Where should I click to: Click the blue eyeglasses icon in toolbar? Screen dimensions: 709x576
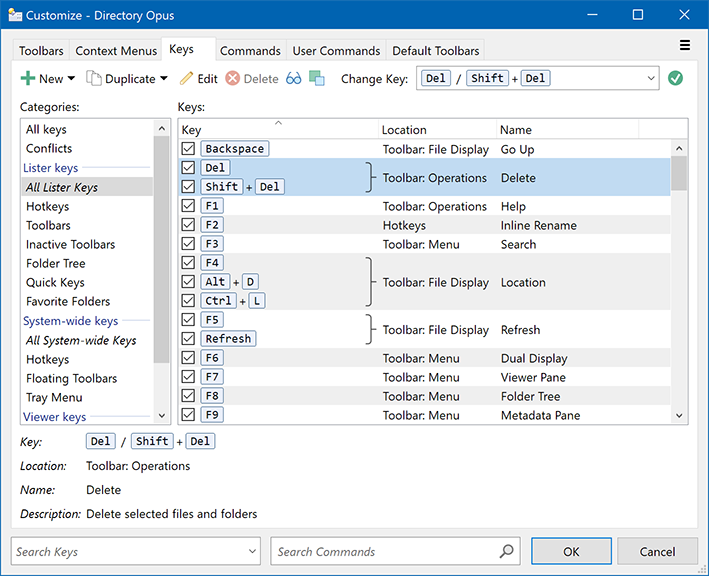(293, 79)
